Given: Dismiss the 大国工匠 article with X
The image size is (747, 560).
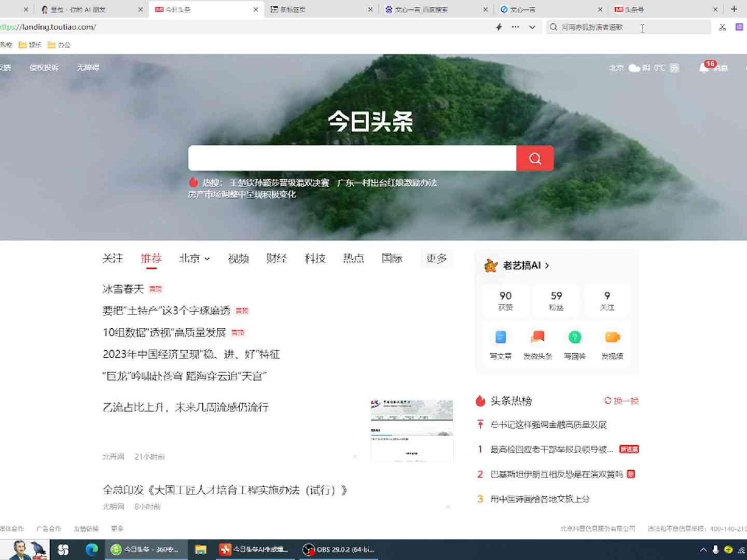Looking at the screenshot, I should [x=448, y=507].
